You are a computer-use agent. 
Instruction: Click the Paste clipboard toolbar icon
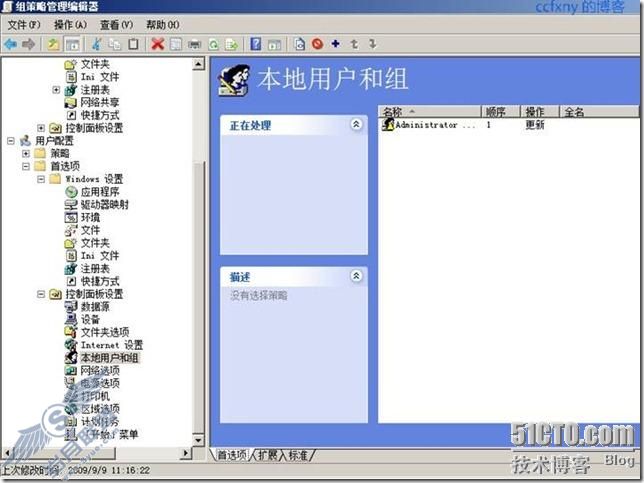point(133,44)
